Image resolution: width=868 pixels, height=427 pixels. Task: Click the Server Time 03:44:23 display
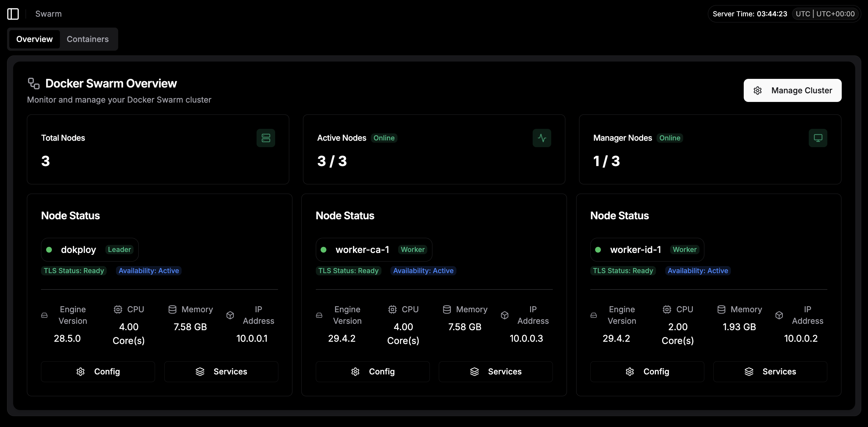(x=750, y=14)
